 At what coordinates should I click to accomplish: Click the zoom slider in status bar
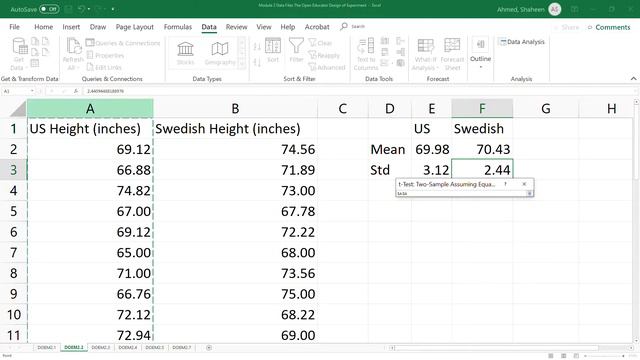604,356
